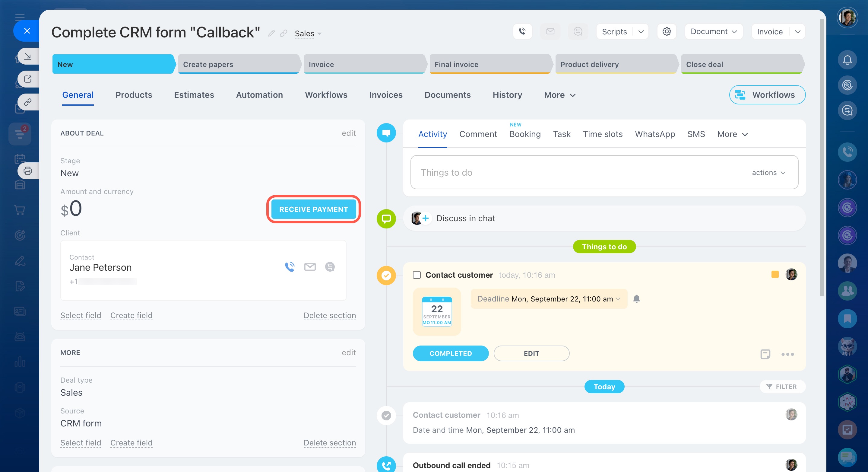The height and width of the screenshot is (472, 868).
Task: Copy deal link using chain icon
Action: [284, 33]
